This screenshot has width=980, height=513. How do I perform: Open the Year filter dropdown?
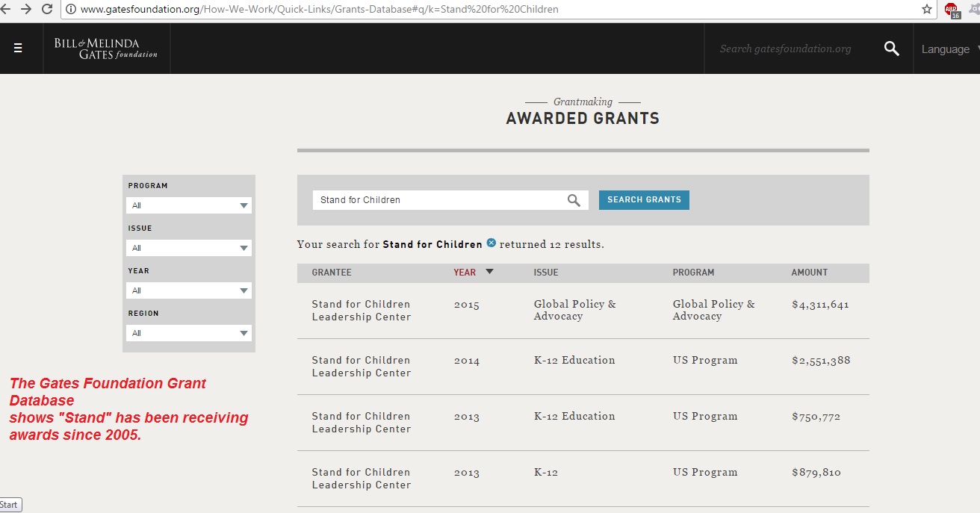coord(189,290)
